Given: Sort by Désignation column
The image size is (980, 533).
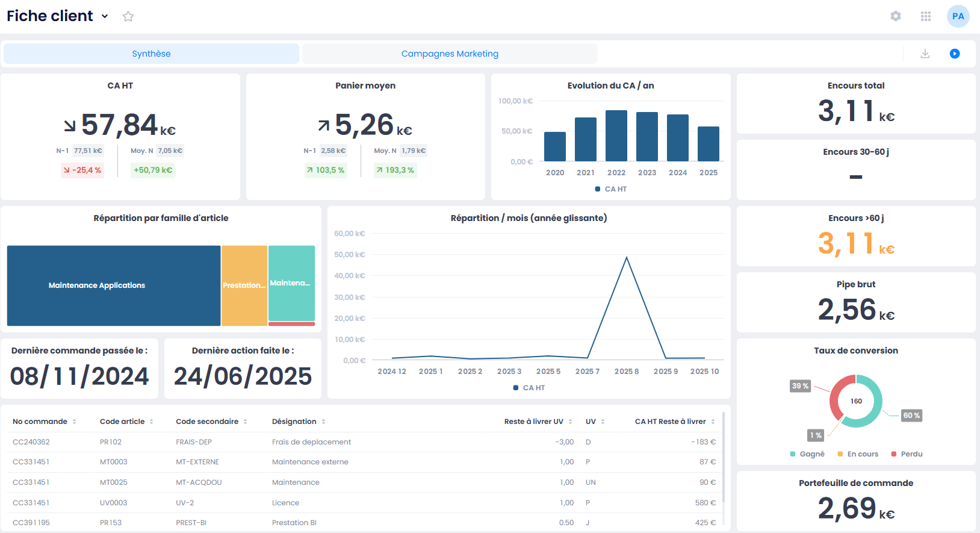Looking at the screenshot, I should point(323,422).
